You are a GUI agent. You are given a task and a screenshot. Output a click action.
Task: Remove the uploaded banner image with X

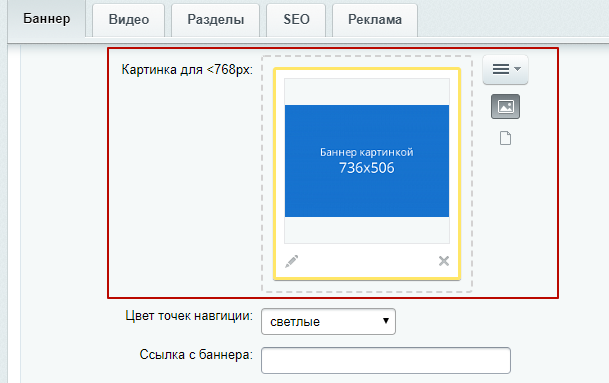pos(444,261)
